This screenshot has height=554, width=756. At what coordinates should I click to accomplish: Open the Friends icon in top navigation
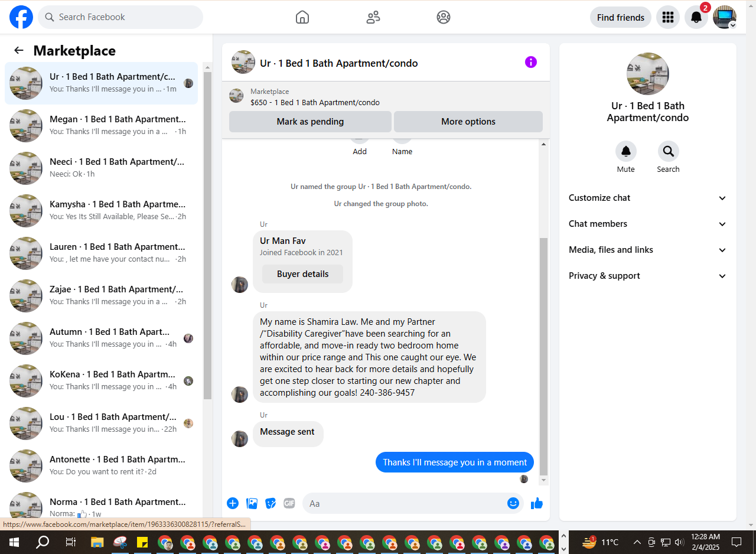[373, 17]
